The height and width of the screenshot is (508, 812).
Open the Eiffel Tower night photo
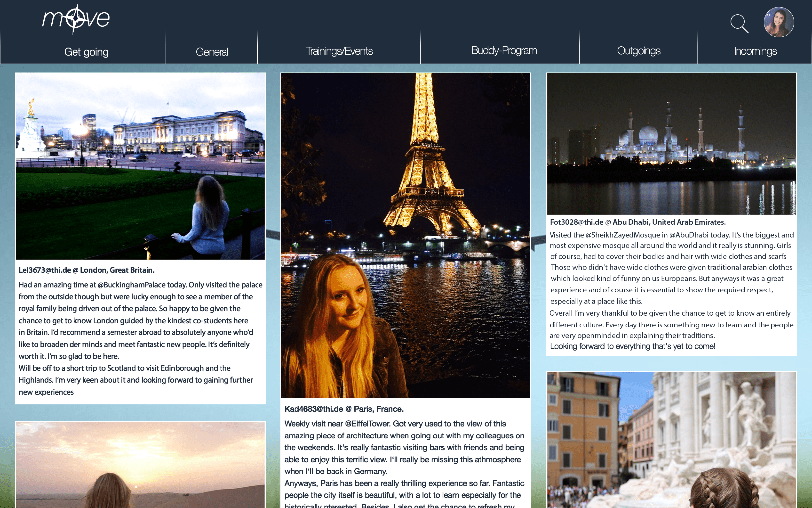click(405, 235)
